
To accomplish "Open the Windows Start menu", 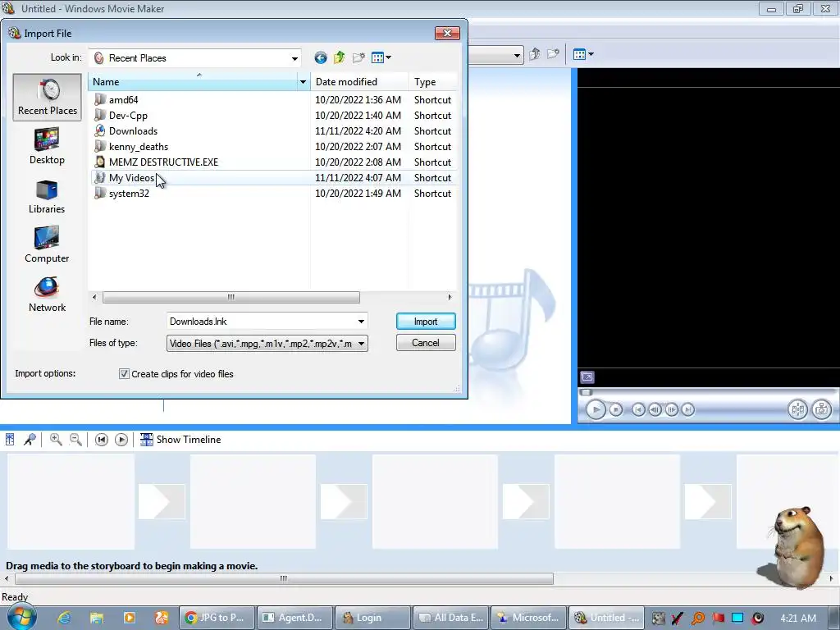I will click(x=22, y=617).
